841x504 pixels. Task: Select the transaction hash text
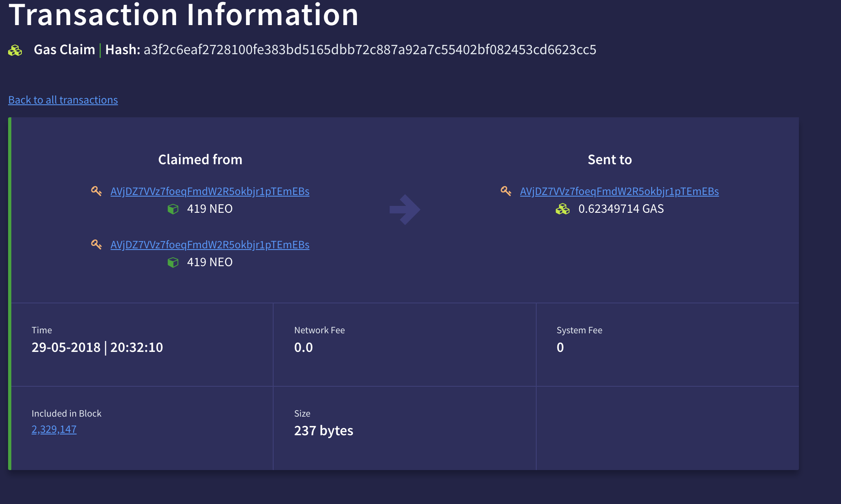tap(370, 50)
